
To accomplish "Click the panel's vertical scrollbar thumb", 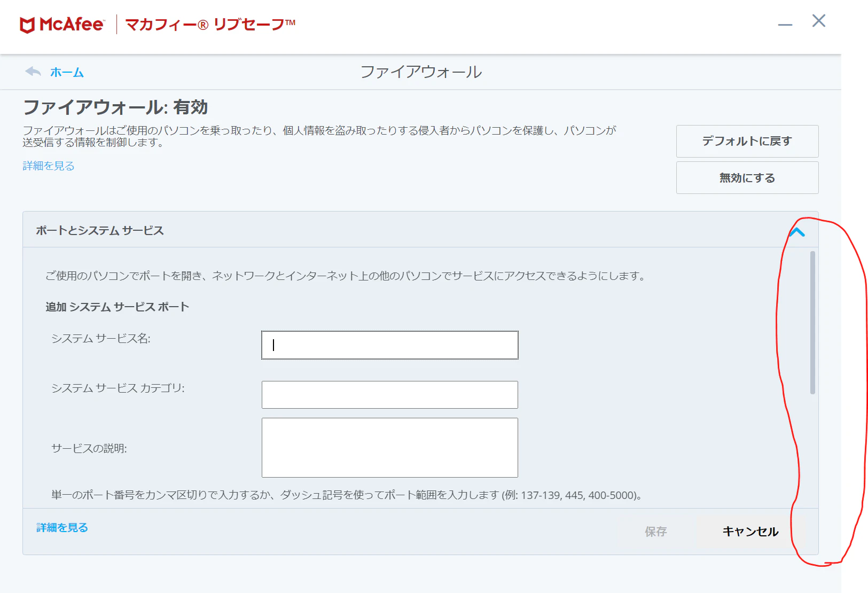I will (x=812, y=323).
